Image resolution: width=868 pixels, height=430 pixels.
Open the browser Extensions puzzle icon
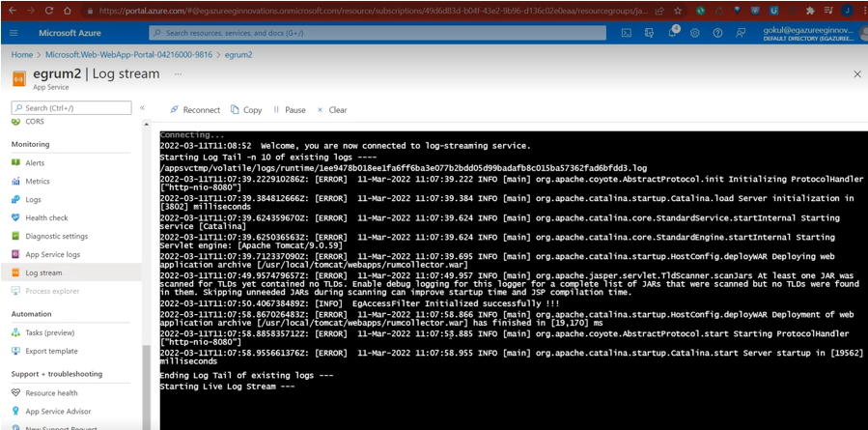point(810,11)
